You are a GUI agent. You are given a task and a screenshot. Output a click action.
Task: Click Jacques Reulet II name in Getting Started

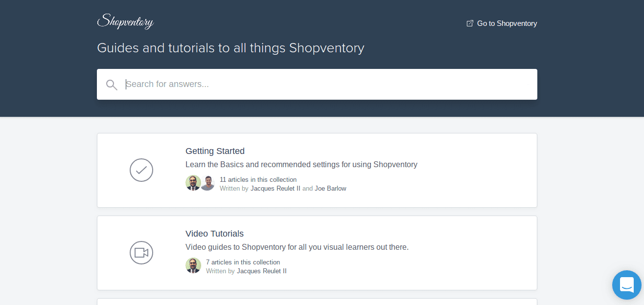pyautogui.click(x=276, y=188)
